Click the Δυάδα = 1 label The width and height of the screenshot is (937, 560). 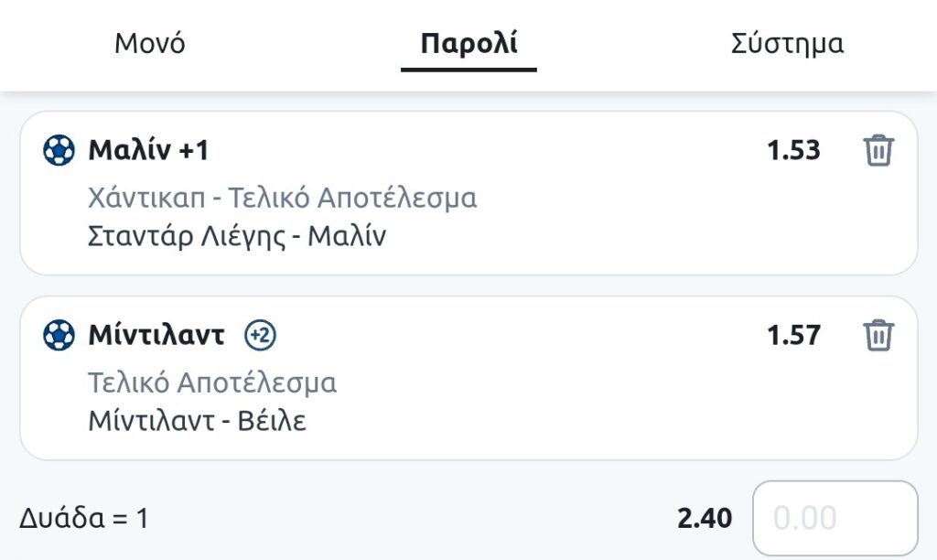pos(83,519)
